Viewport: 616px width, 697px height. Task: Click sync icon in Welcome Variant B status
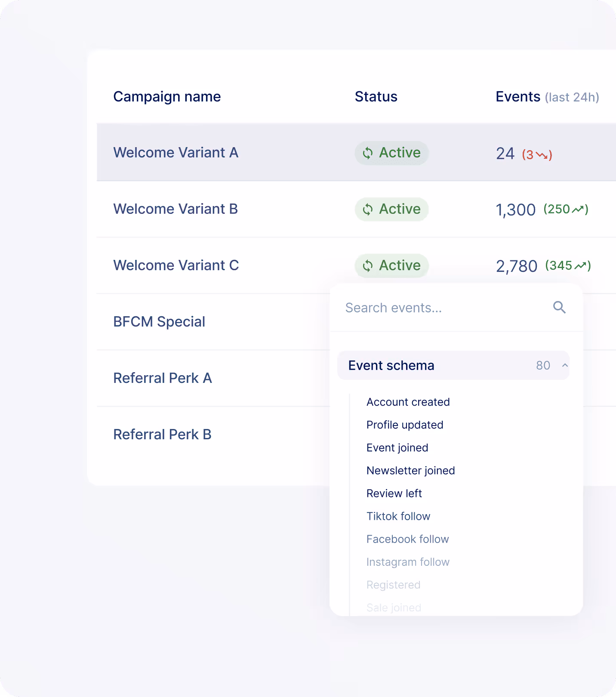(367, 209)
